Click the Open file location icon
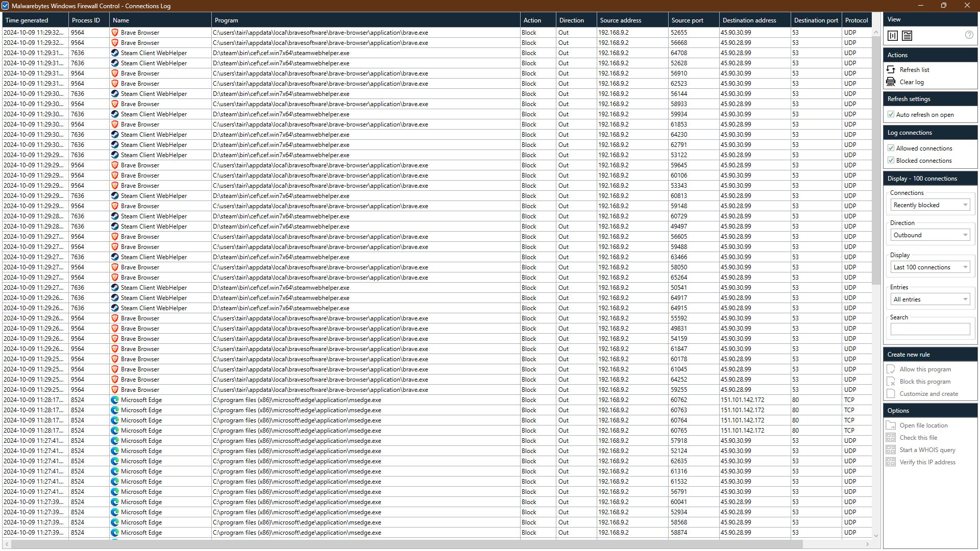The width and height of the screenshot is (980, 551). tap(891, 425)
